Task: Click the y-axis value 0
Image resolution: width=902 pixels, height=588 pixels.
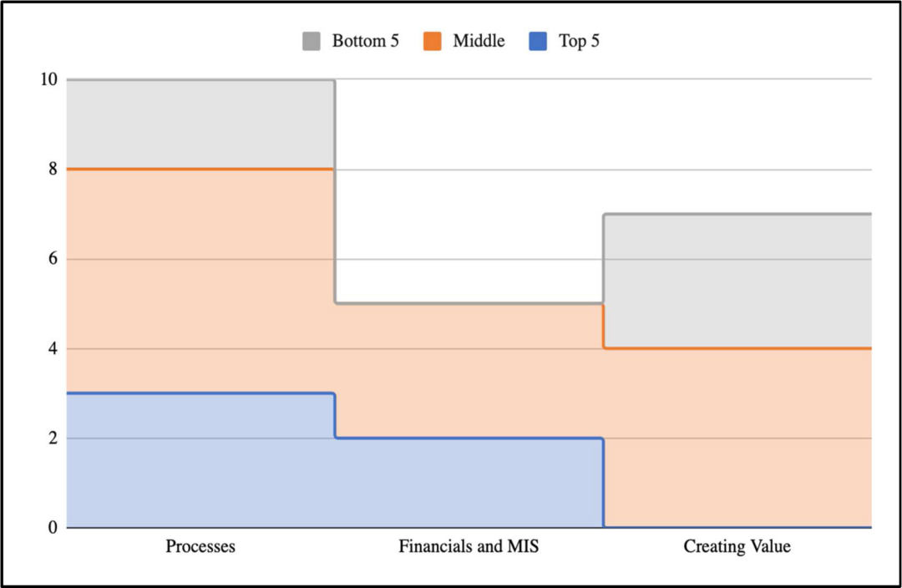Action: point(53,528)
